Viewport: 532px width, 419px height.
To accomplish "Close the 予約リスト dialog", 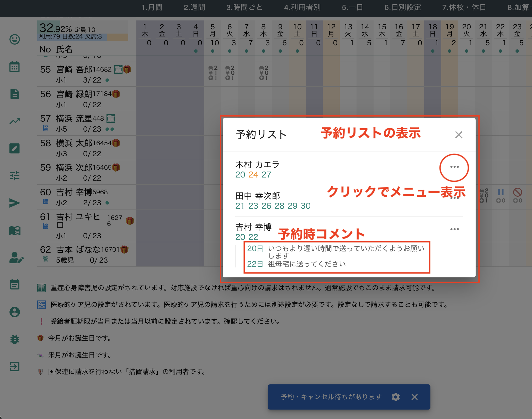I will (x=459, y=135).
